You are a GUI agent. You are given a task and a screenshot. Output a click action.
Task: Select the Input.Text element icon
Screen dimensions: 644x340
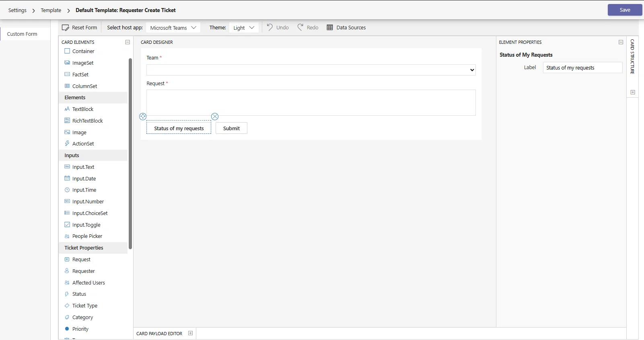tap(67, 167)
